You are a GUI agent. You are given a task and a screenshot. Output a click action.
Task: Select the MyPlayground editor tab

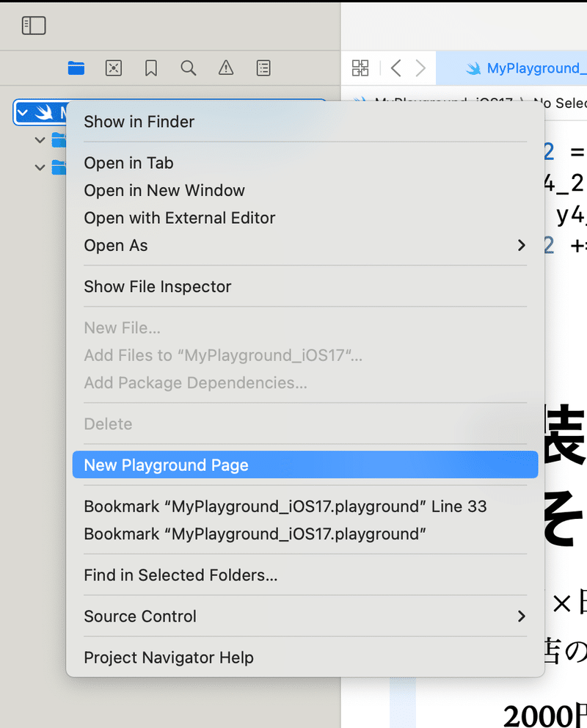511,68
